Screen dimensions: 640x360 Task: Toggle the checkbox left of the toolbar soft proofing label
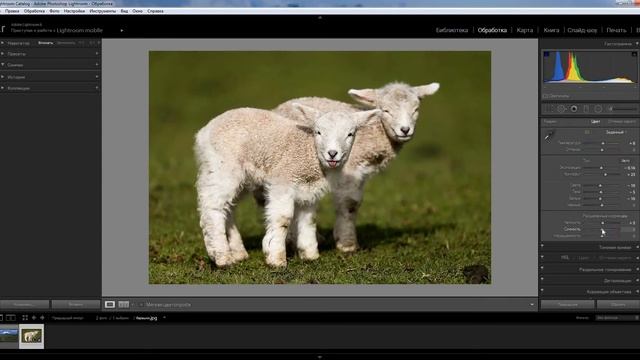141,304
